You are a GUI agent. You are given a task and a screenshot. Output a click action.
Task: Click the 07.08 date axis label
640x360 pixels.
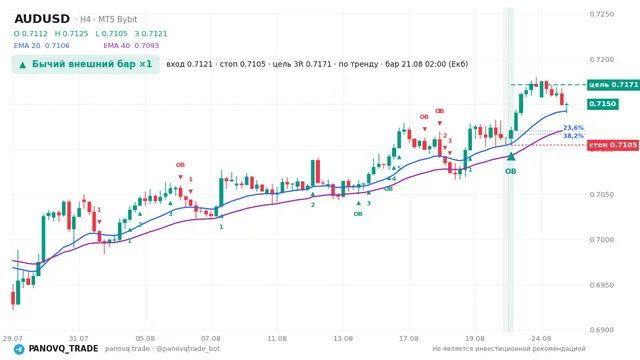click(x=211, y=338)
